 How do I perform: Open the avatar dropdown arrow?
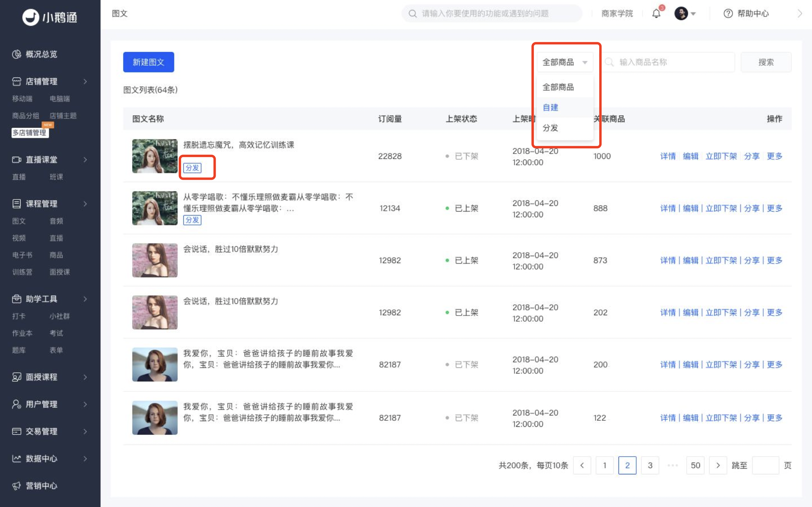(693, 14)
